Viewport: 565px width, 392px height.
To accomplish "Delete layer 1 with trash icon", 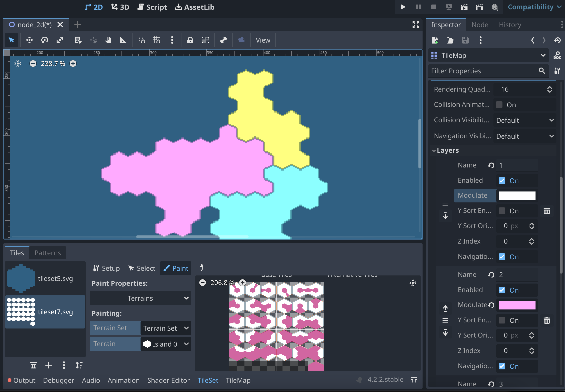I will 547,211.
